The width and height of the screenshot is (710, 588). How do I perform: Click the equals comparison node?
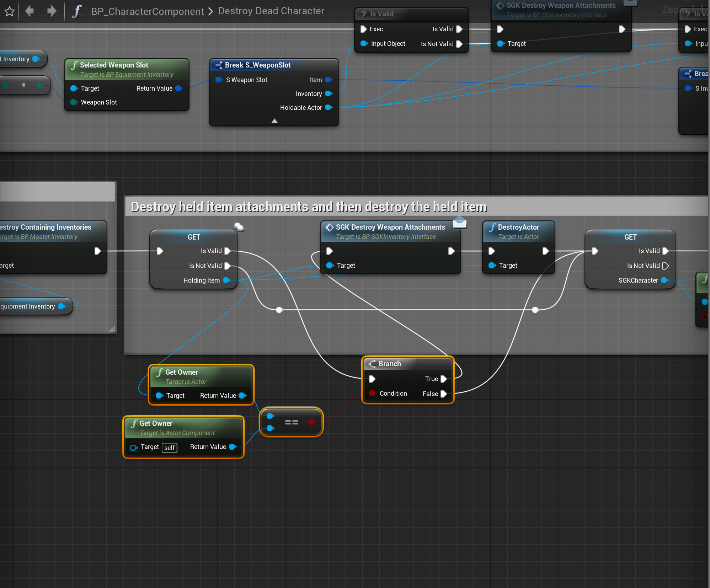291,422
